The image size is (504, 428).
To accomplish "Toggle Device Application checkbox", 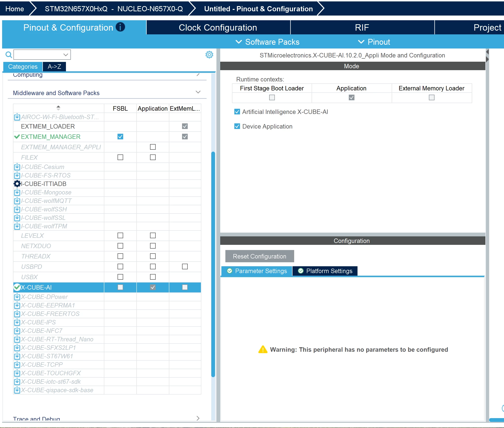I will [237, 126].
